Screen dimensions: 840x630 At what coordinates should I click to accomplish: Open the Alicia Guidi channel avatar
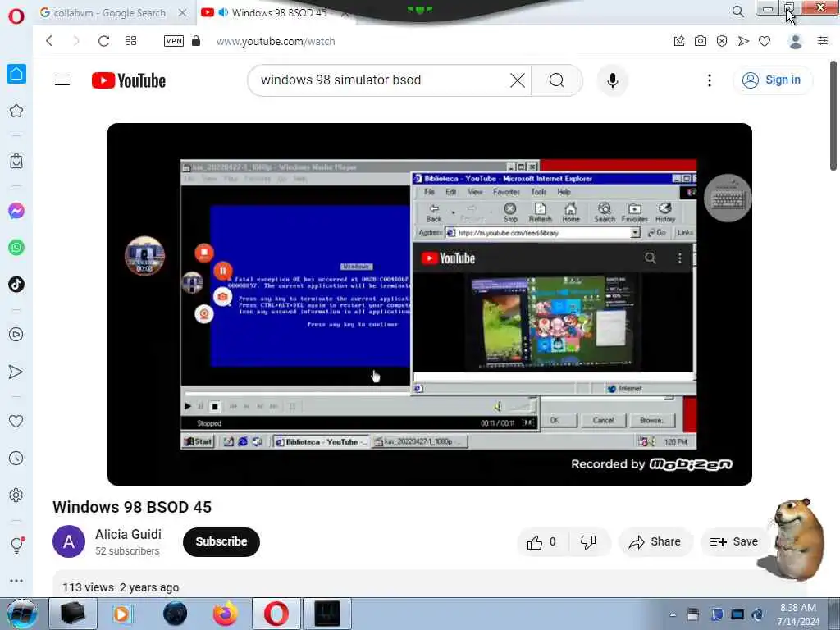pos(69,541)
